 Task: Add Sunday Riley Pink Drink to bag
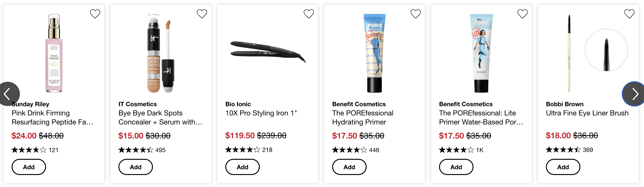point(29,167)
